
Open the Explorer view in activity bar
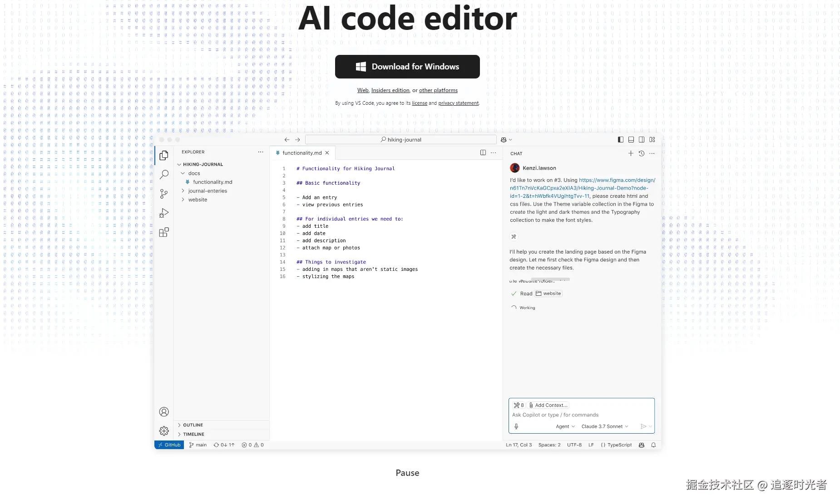pyautogui.click(x=164, y=156)
